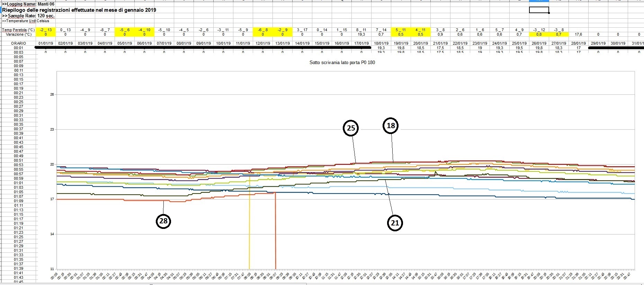Image resolution: width=644 pixels, height=285 pixels.
Task: Click the yellow cell with '-2 _ 13'
Action: pos(46,30)
